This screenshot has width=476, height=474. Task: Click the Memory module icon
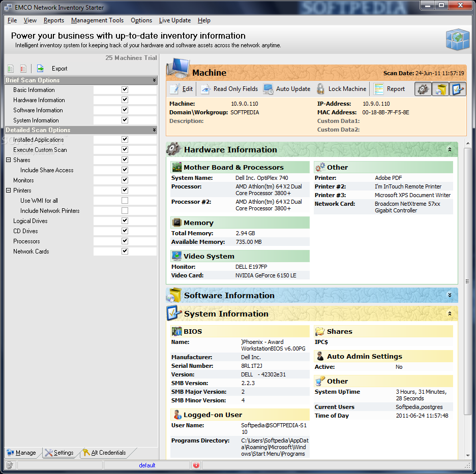176,223
